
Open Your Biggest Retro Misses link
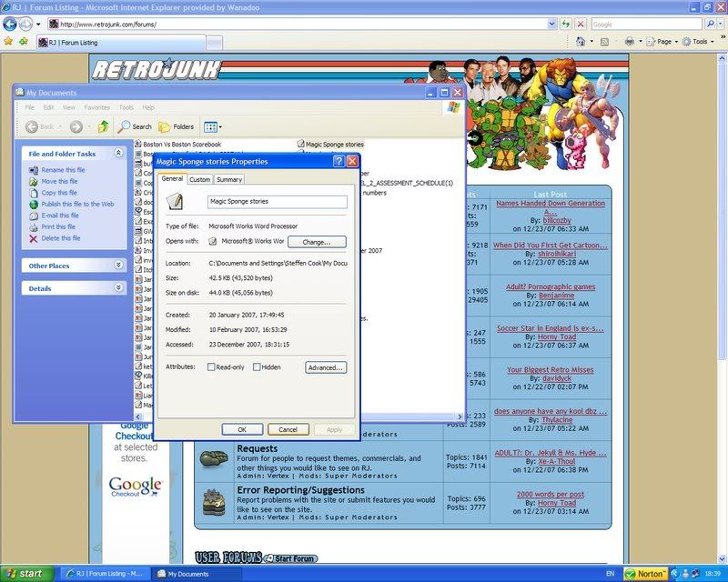[551, 370]
